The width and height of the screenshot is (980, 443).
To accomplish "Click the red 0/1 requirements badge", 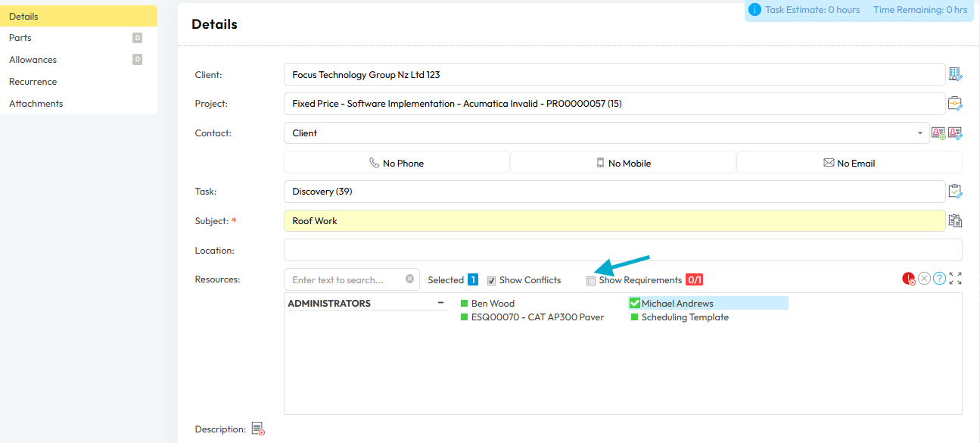I will (695, 280).
